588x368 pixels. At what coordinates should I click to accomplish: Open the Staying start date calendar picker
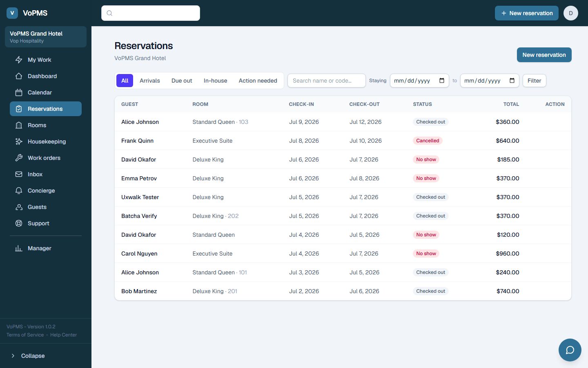442,81
